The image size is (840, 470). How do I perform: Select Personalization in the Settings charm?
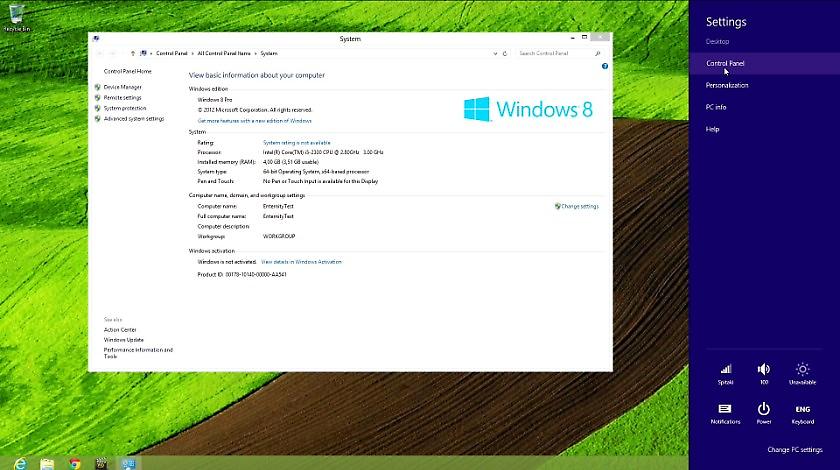(x=727, y=85)
